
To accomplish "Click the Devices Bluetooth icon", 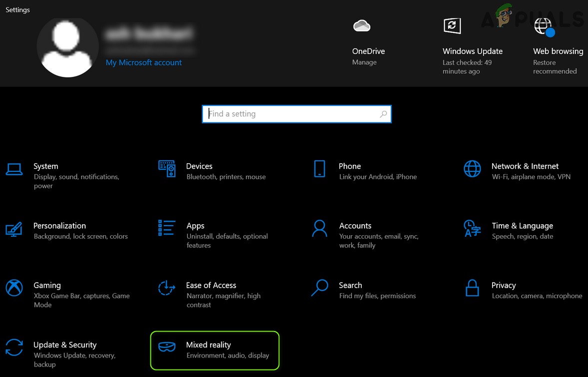I will 166,169.
